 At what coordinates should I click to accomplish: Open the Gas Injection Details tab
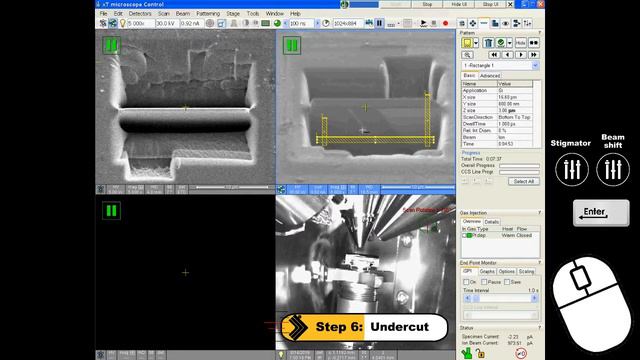pyautogui.click(x=491, y=222)
